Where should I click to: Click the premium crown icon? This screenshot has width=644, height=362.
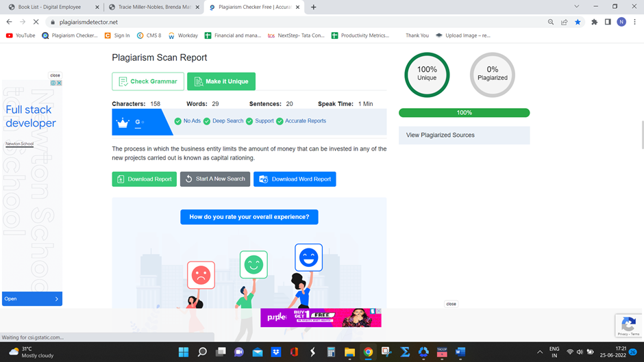tap(123, 123)
